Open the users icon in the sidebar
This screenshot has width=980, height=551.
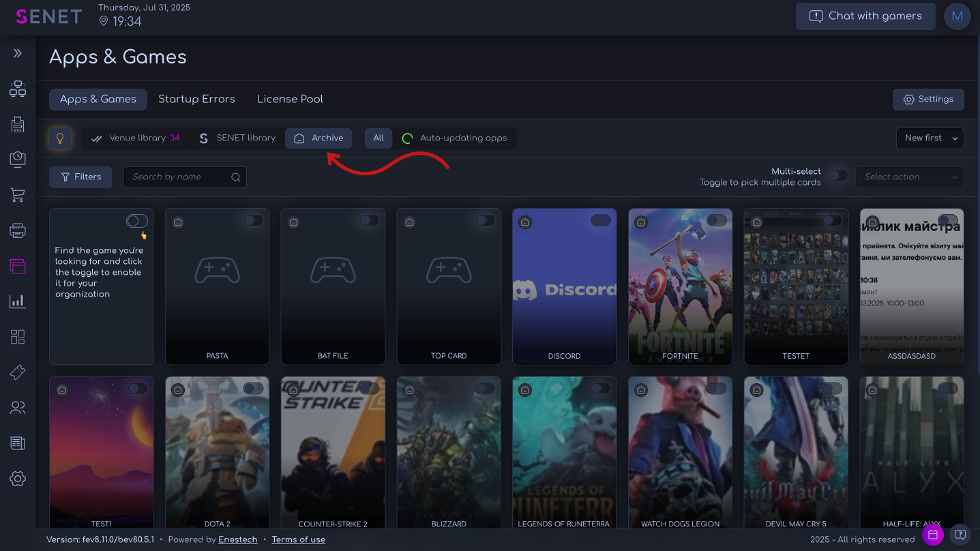(18, 408)
